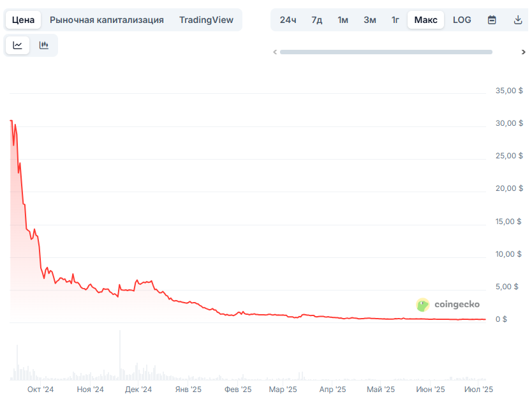Image resolution: width=532 pixels, height=401 pixels.
Task: Set time range to 7д
Action: (x=317, y=20)
